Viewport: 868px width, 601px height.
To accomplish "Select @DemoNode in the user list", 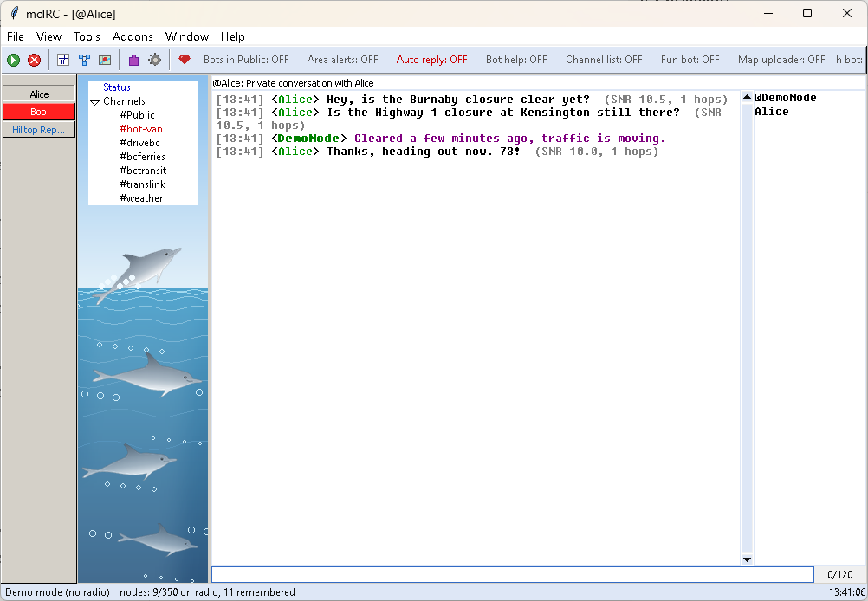I will [786, 98].
